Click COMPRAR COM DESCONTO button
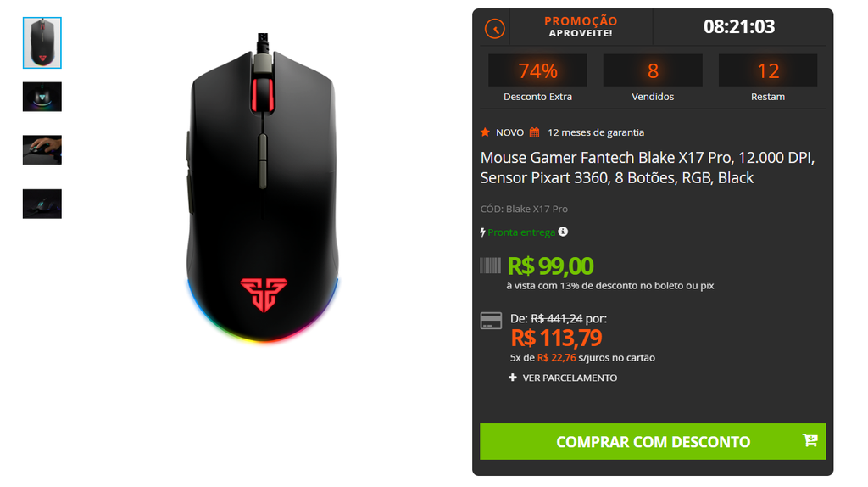The width and height of the screenshot is (868, 487). tap(653, 441)
